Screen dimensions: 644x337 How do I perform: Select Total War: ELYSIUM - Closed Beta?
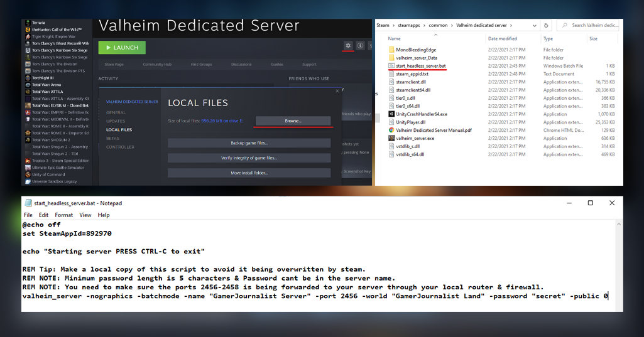pos(58,105)
